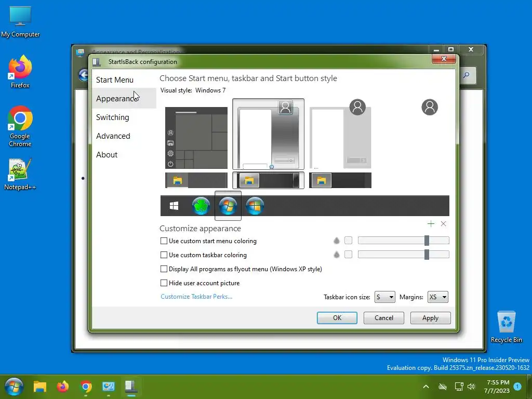Click the taskbar coloring opacity slider

[403, 255]
